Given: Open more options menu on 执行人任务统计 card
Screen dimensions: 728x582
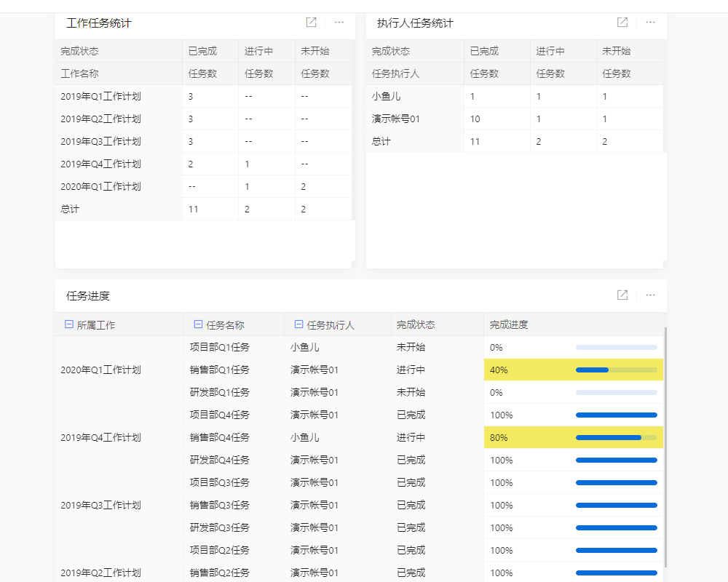Looking at the screenshot, I should pyautogui.click(x=650, y=22).
